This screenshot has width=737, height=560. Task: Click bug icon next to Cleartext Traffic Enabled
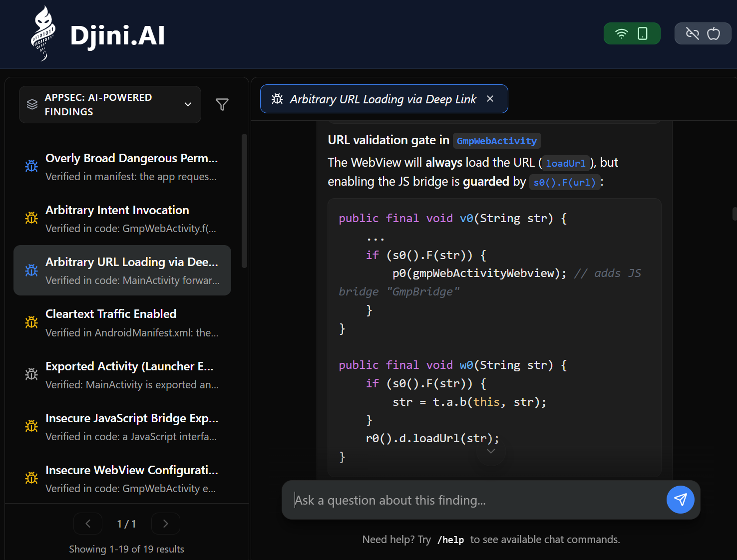[31, 322]
